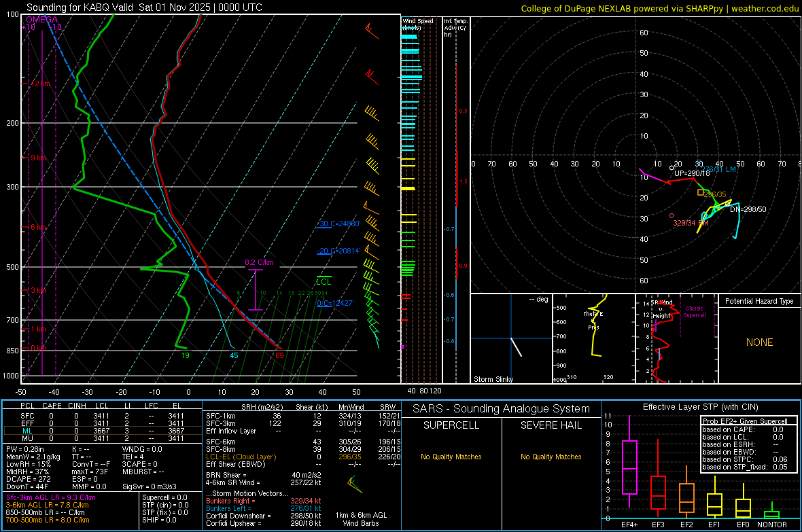Image resolution: width=802 pixels, height=532 pixels.
Task: Click the Sfc-3km AGL LR = 9.3 C/km
Action: coord(51,497)
